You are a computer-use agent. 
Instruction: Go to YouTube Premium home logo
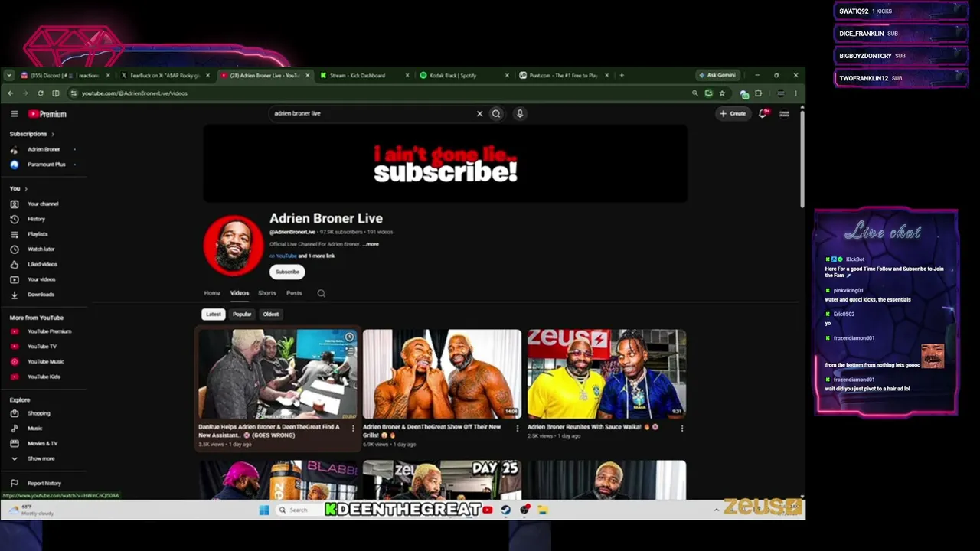tap(47, 114)
